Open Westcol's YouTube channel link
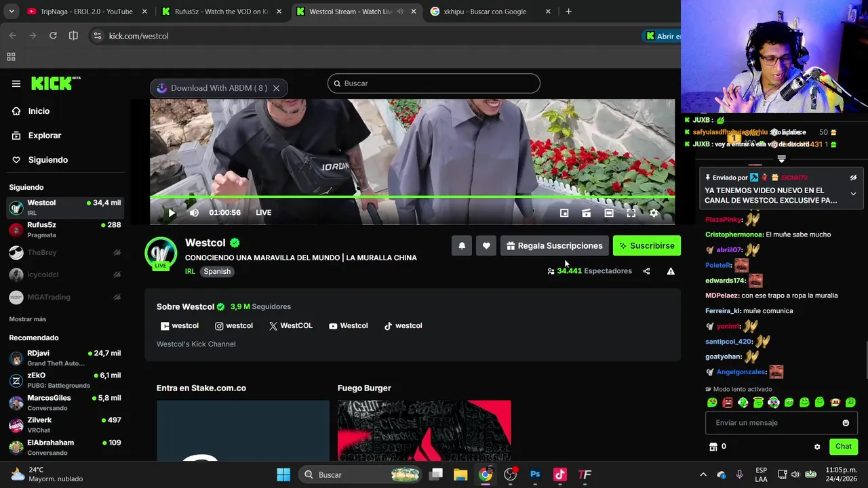 [348, 326]
